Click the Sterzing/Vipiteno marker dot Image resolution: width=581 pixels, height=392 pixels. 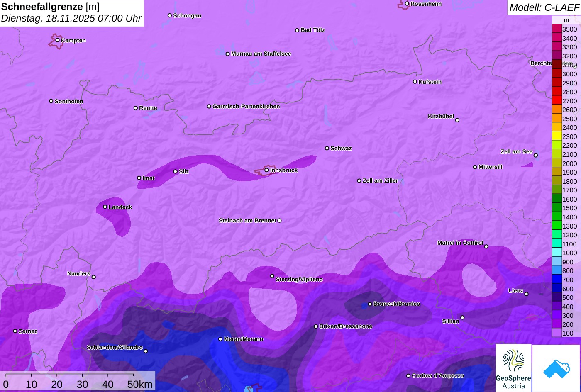pyautogui.click(x=272, y=276)
